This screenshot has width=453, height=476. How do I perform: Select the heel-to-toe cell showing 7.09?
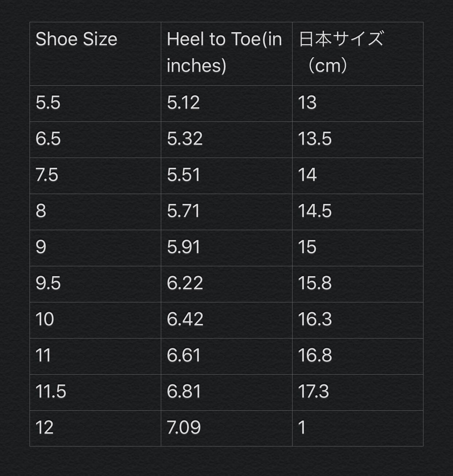point(226,429)
